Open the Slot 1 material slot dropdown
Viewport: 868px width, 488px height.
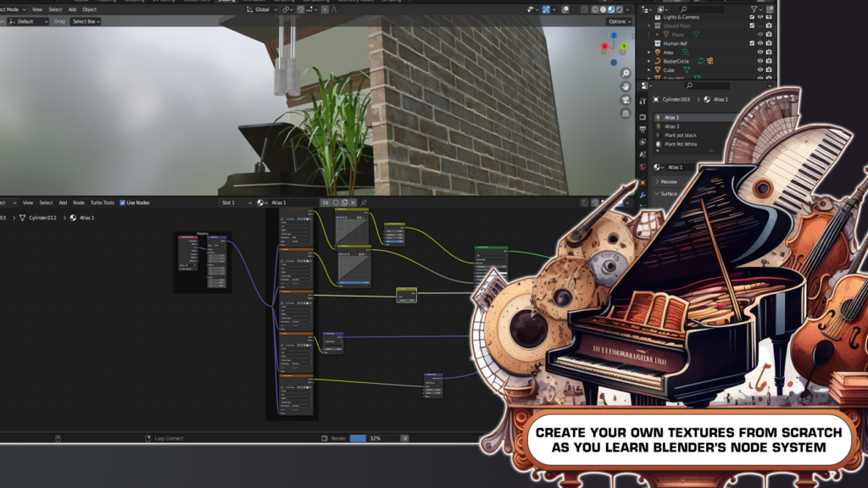coord(236,202)
